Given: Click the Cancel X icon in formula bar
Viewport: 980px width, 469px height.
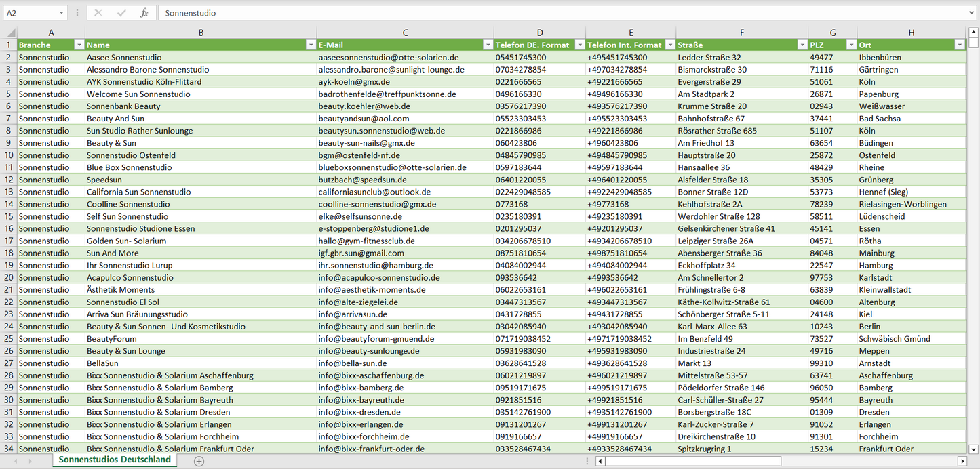Looking at the screenshot, I should pos(98,13).
